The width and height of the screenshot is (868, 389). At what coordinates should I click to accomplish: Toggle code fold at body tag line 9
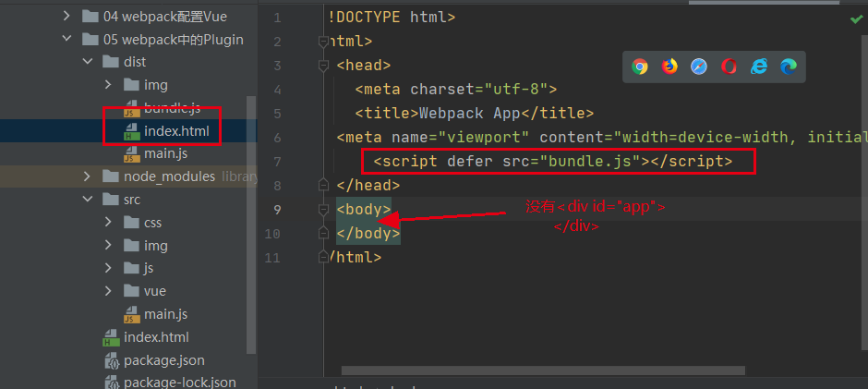[323, 210]
